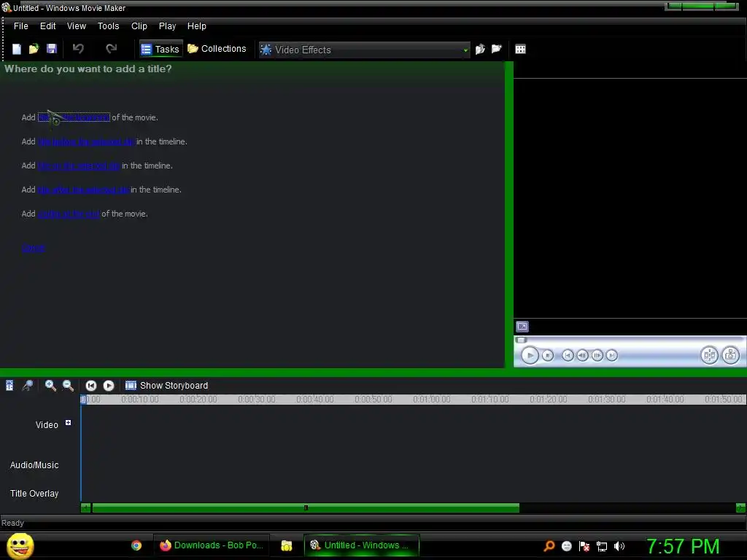Take a picture from the preview
The width and height of the screenshot is (747, 560).
click(x=731, y=355)
